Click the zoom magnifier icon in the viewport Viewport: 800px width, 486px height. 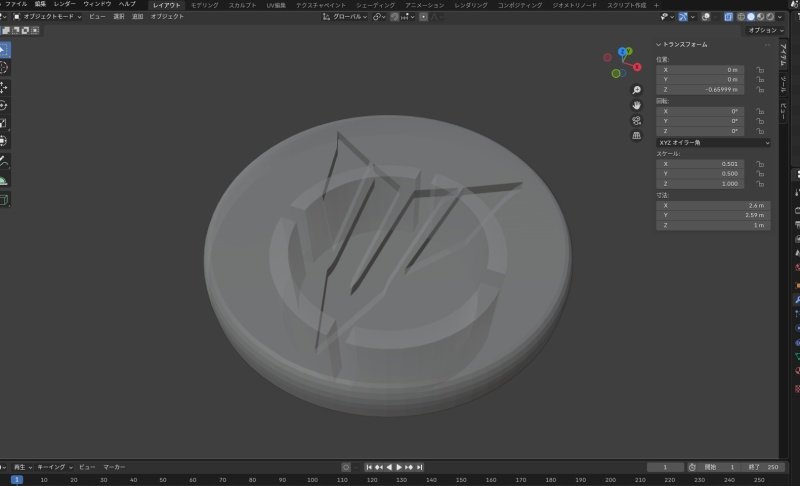pos(636,90)
